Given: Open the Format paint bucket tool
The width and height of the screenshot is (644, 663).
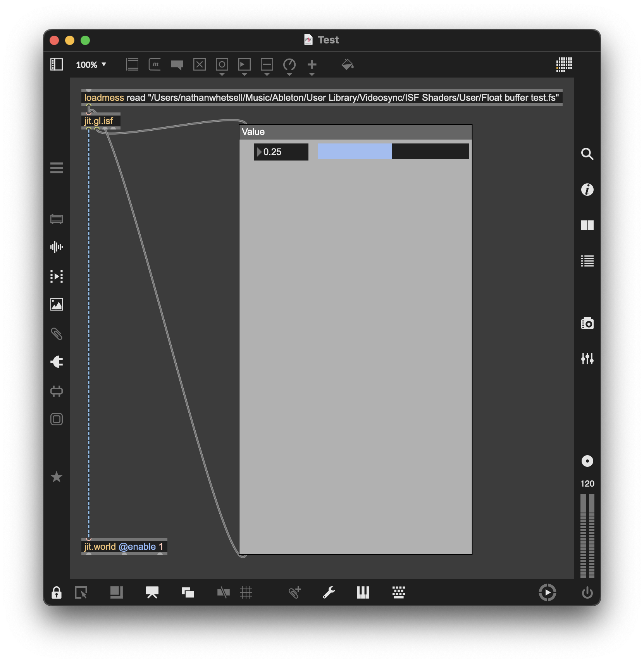Looking at the screenshot, I should [x=347, y=65].
